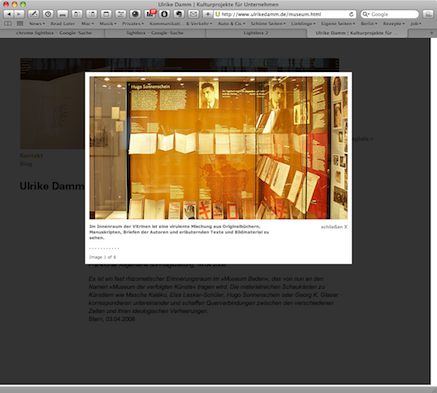Screen dimensions: 437x393
Task: Reload the page via address bar arrow
Action: [x=351, y=14]
